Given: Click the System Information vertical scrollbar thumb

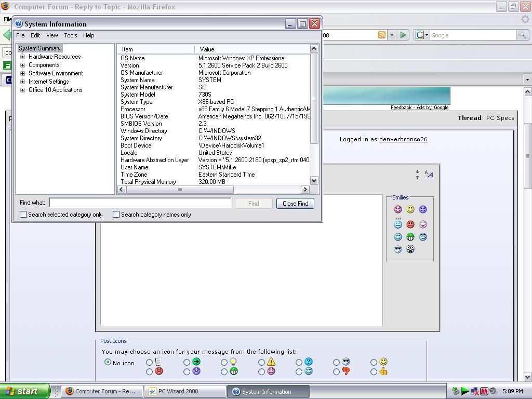Looking at the screenshot, I should 314,98.
